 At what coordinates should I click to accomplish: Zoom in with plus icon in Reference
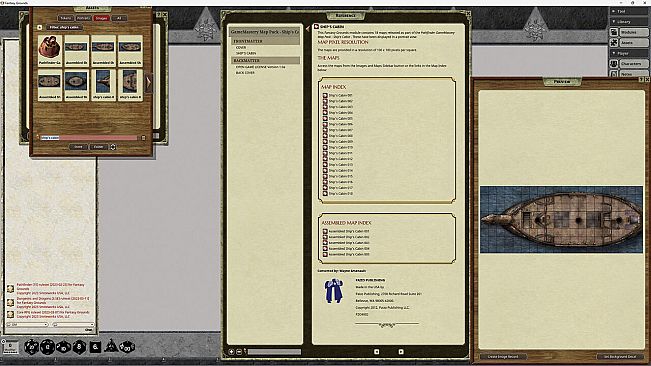(x=231, y=351)
